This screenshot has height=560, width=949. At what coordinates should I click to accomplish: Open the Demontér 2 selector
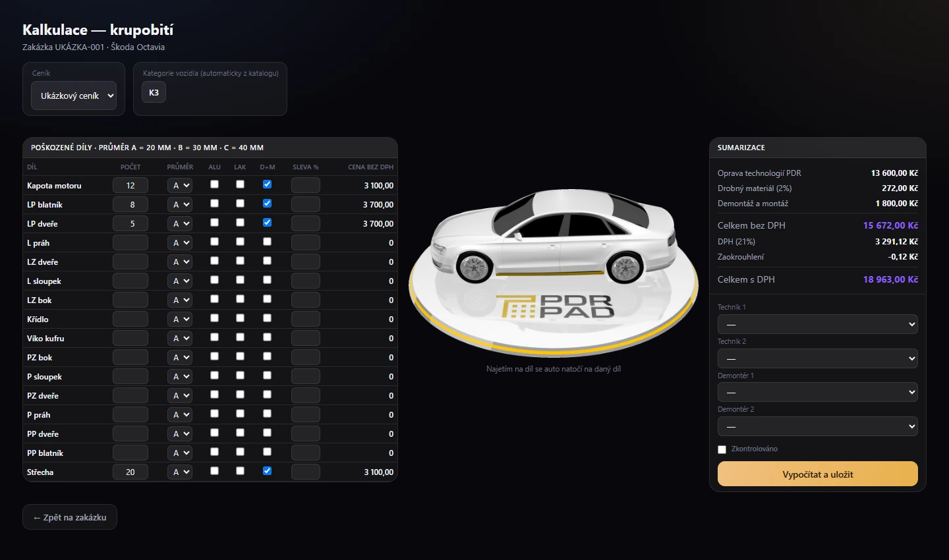[817, 426]
